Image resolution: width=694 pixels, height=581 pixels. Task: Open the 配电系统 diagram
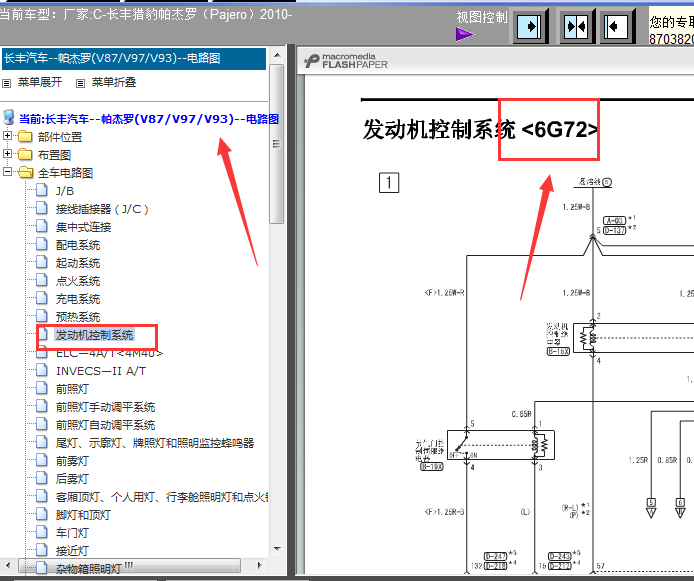click(78, 245)
